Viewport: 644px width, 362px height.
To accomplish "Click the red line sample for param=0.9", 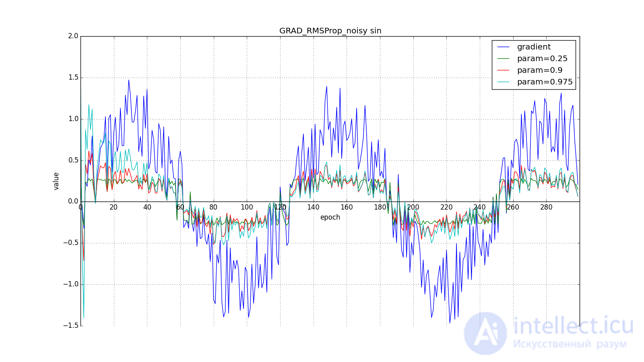I will click(504, 70).
